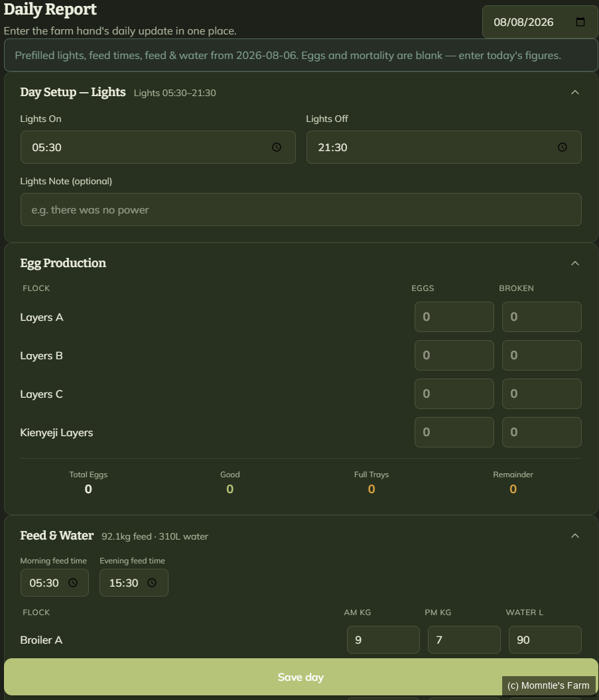Click the clock icon in Lights On field

tap(277, 147)
